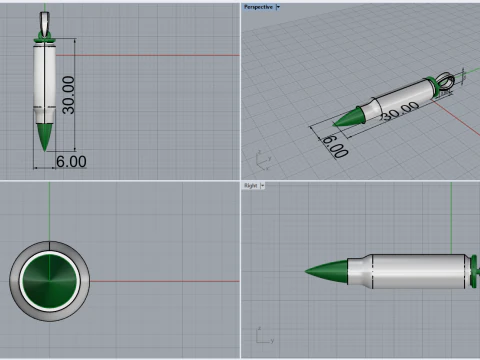Select the 6.00 width dimension in Front view
Image resolution: width=480 pixels, height=360 pixels.
[71, 162]
